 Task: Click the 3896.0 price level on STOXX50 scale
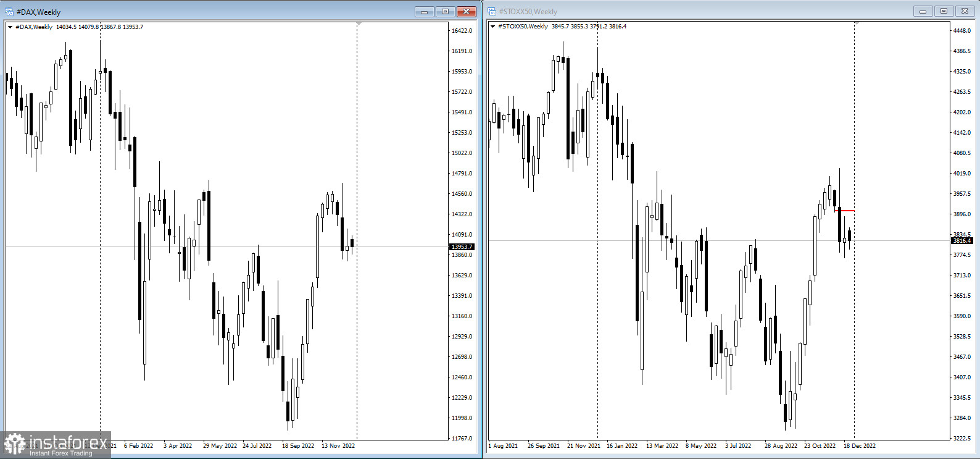click(x=961, y=214)
